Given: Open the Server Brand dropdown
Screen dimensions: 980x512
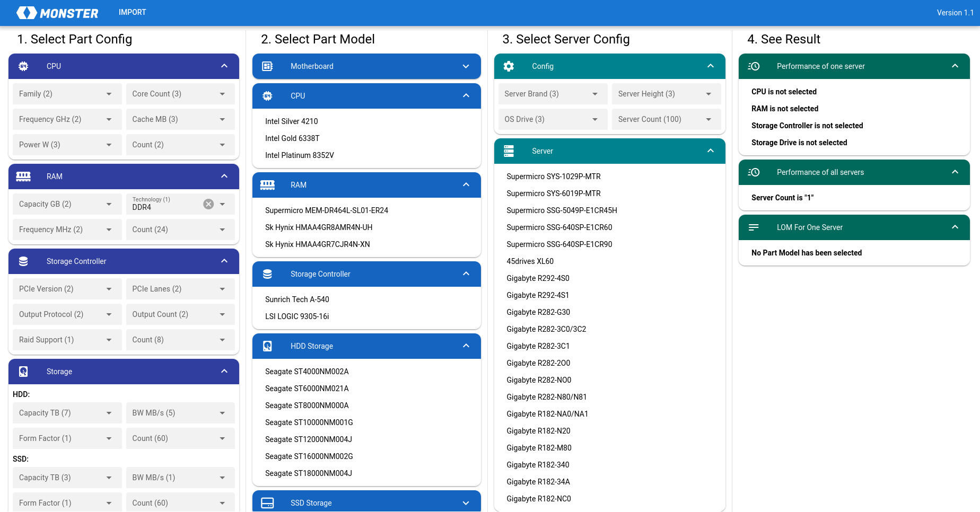Looking at the screenshot, I should pyautogui.click(x=552, y=94).
